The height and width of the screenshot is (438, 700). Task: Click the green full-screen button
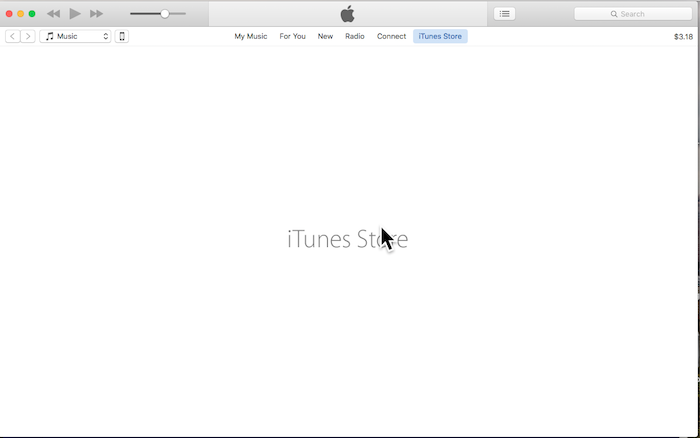click(32, 14)
